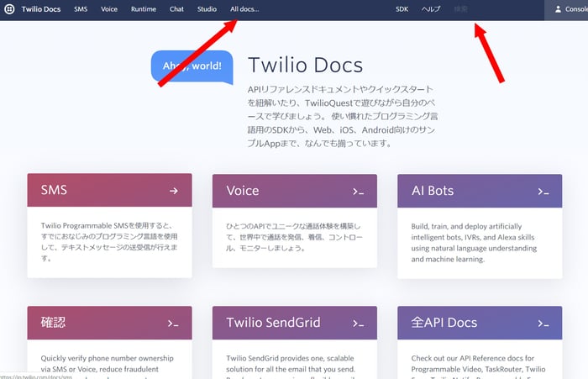Click the arrow icon on SMS card

(x=174, y=191)
